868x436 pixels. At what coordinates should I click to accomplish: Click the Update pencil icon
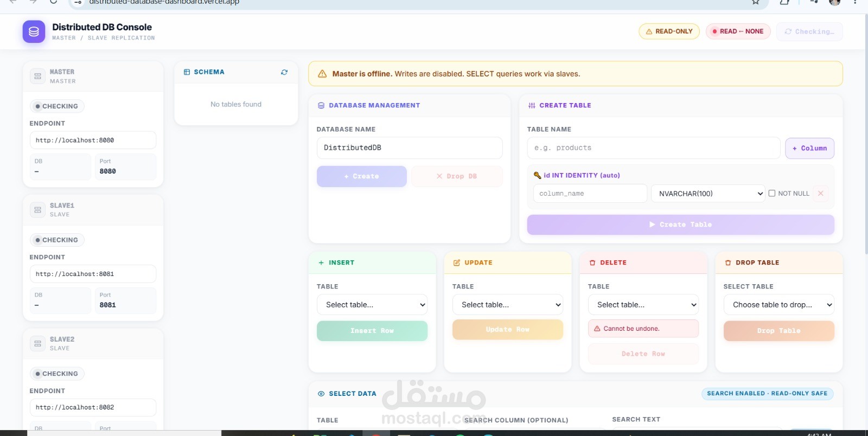[x=457, y=263]
